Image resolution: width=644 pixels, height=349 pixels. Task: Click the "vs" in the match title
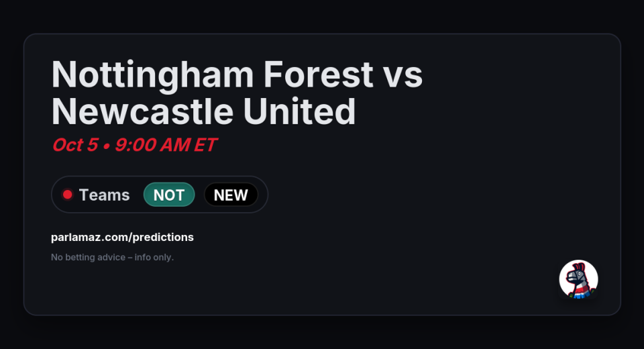pos(404,74)
